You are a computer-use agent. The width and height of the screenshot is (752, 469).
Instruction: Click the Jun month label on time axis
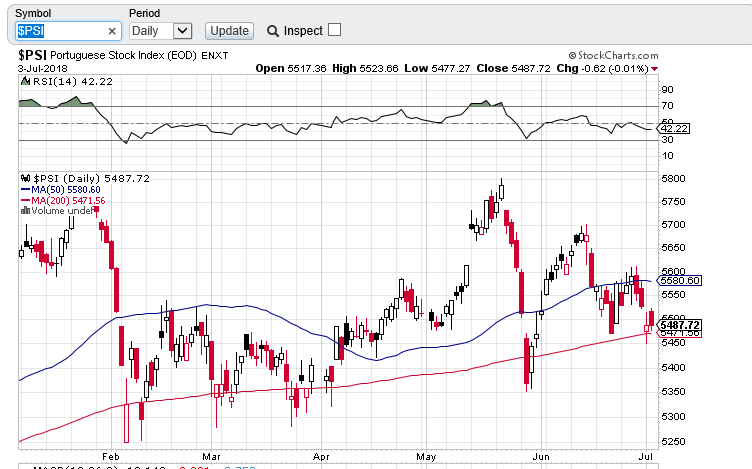[541, 457]
